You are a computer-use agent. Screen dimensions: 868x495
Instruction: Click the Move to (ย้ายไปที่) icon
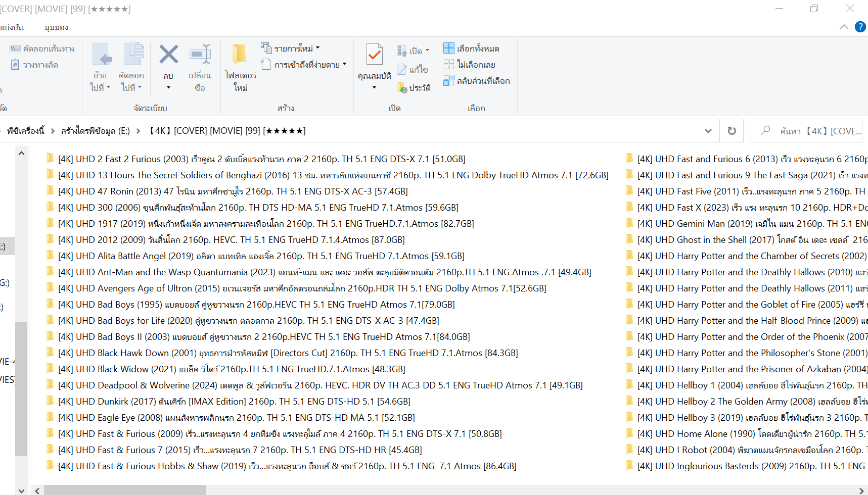click(x=102, y=55)
